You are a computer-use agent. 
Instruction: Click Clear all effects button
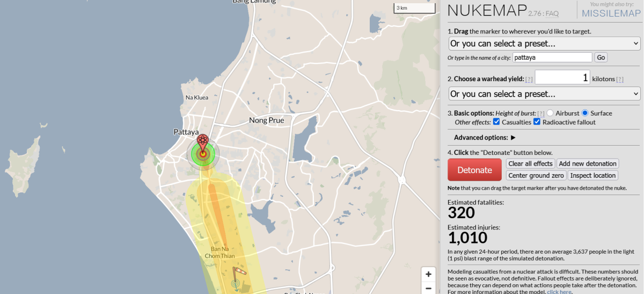(530, 163)
